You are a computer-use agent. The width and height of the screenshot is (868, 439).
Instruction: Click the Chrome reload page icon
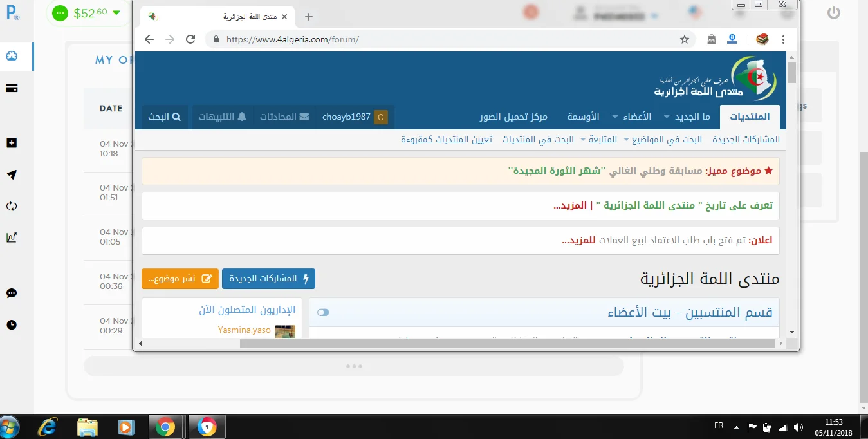pos(190,39)
